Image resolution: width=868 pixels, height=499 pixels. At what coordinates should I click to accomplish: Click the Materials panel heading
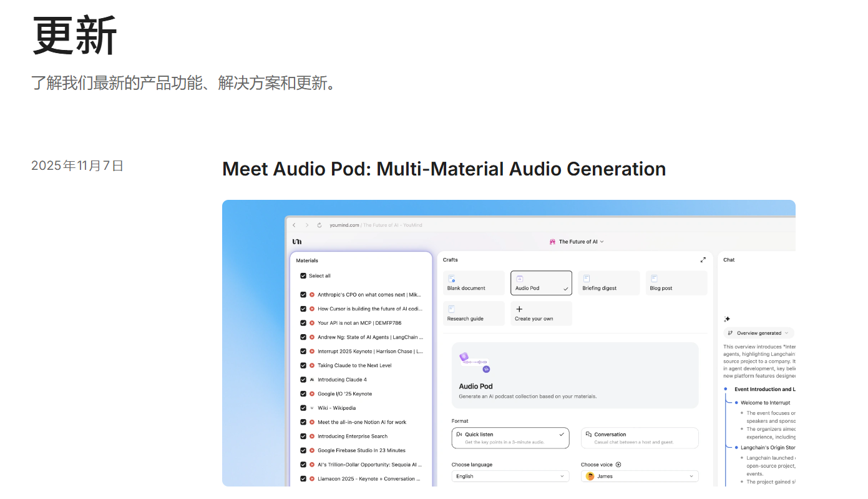[x=307, y=260]
